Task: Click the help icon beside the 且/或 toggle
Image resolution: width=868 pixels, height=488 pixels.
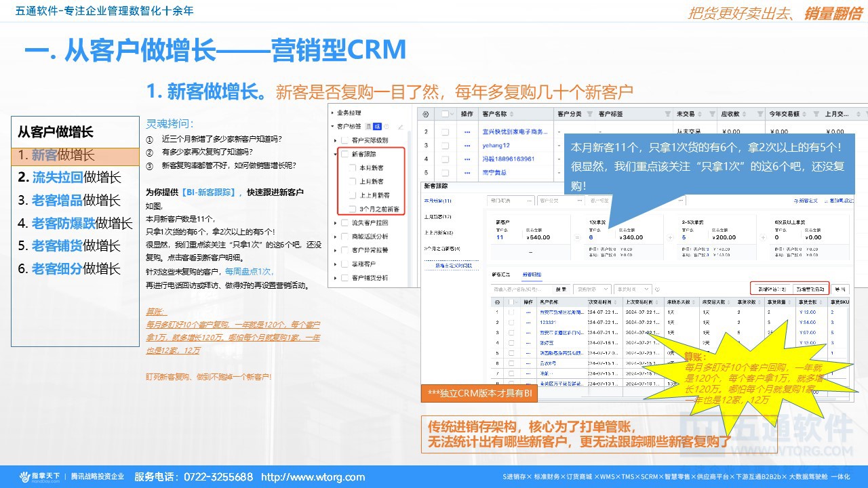Action: click(x=387, y=127)
